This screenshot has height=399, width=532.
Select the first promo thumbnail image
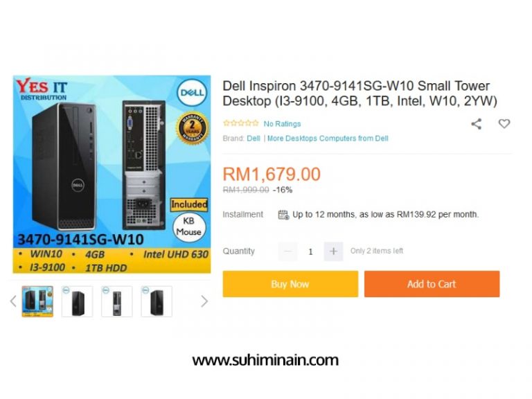(x=37, y=301)
